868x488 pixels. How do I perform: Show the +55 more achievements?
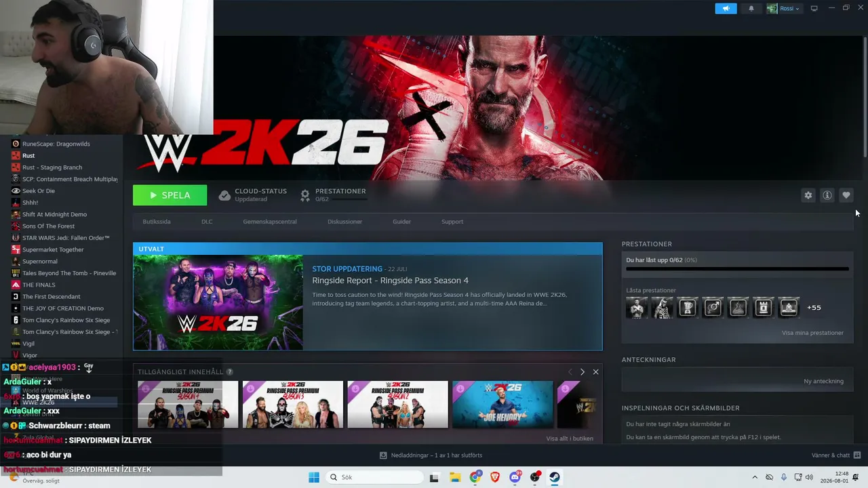click(814, 308)
